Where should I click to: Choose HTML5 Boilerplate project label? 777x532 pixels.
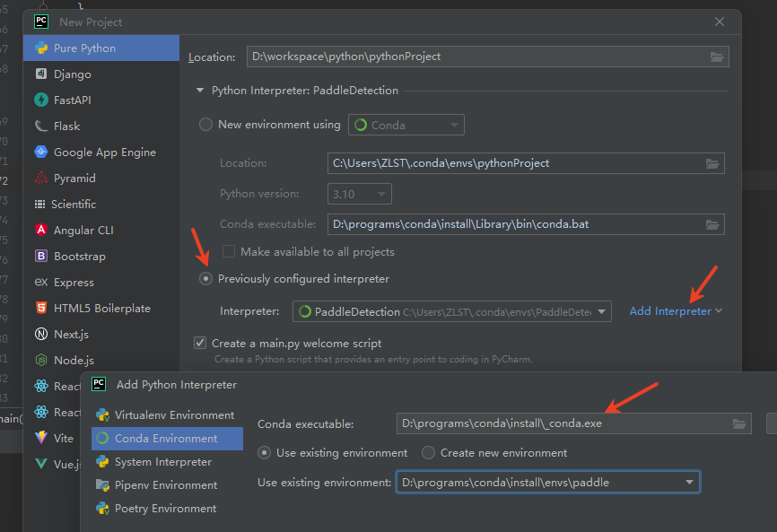click(102, 308)
